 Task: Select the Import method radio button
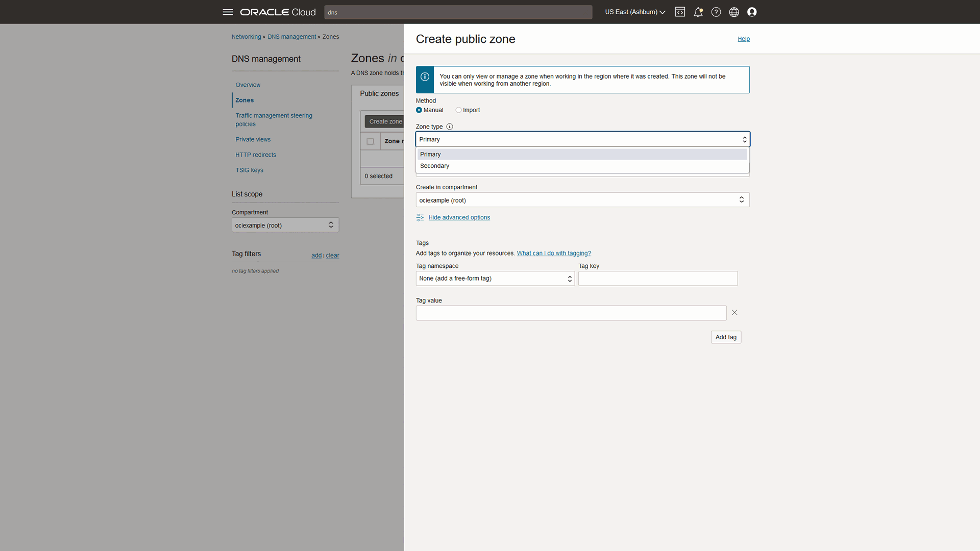pos(458,110)
